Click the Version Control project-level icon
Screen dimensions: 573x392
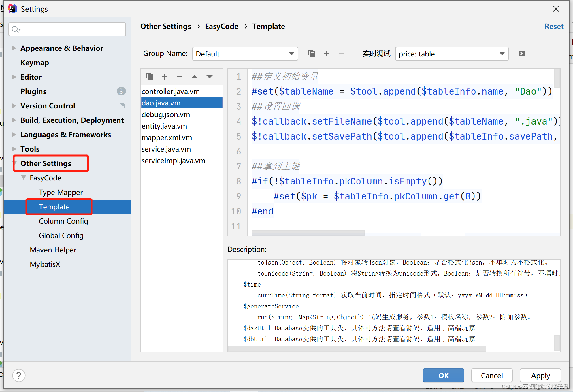[x=122, y=106]
